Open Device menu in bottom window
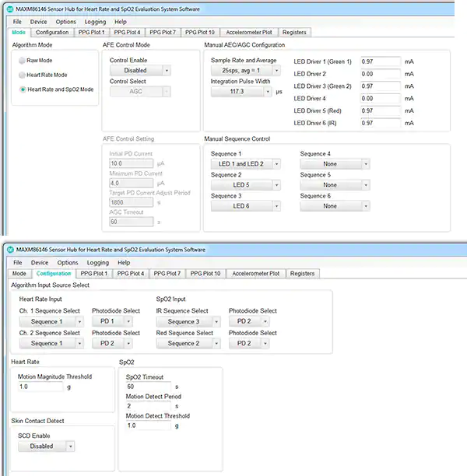467x476 pixels. click(40, 263)
